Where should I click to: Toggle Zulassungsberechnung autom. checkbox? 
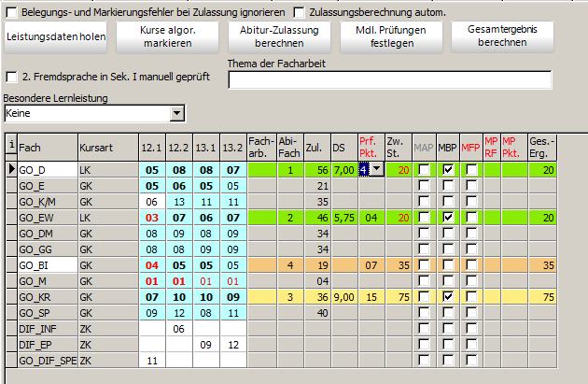299,12
